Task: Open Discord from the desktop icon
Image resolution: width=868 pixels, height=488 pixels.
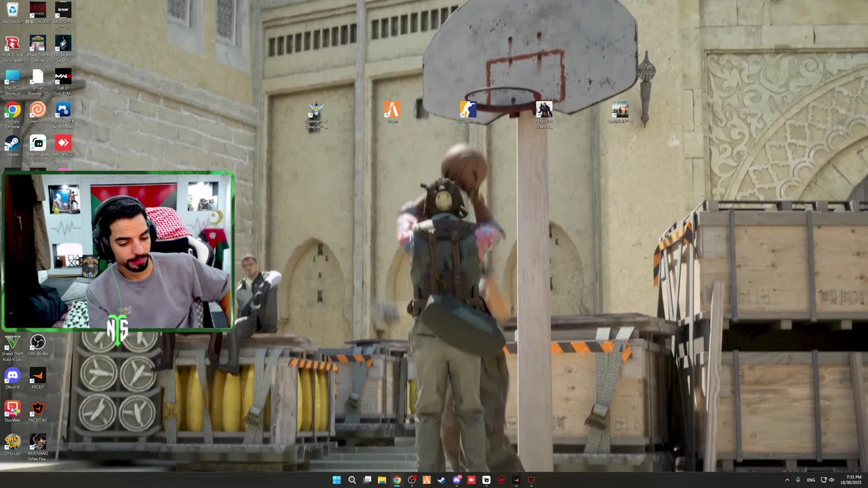Action: tap(12, 378)
